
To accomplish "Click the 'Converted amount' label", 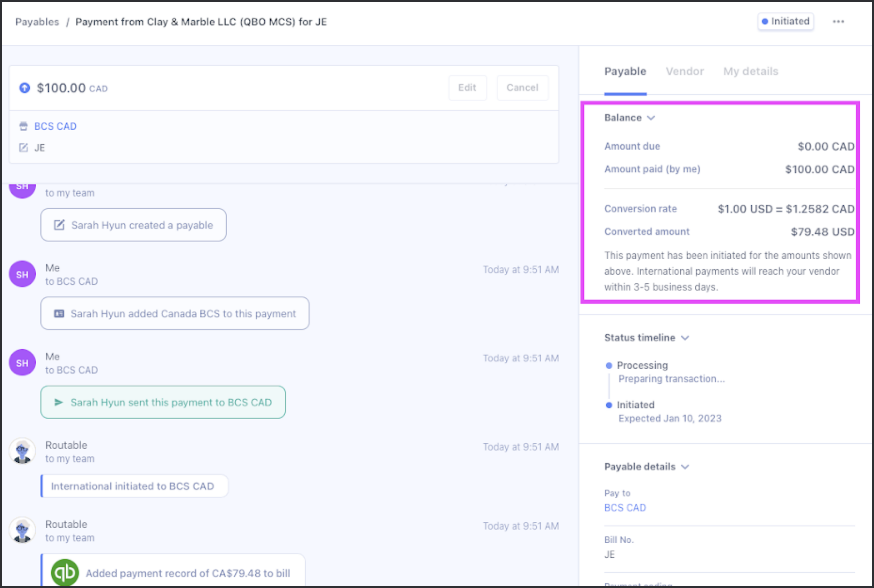I will coord(647,231).
